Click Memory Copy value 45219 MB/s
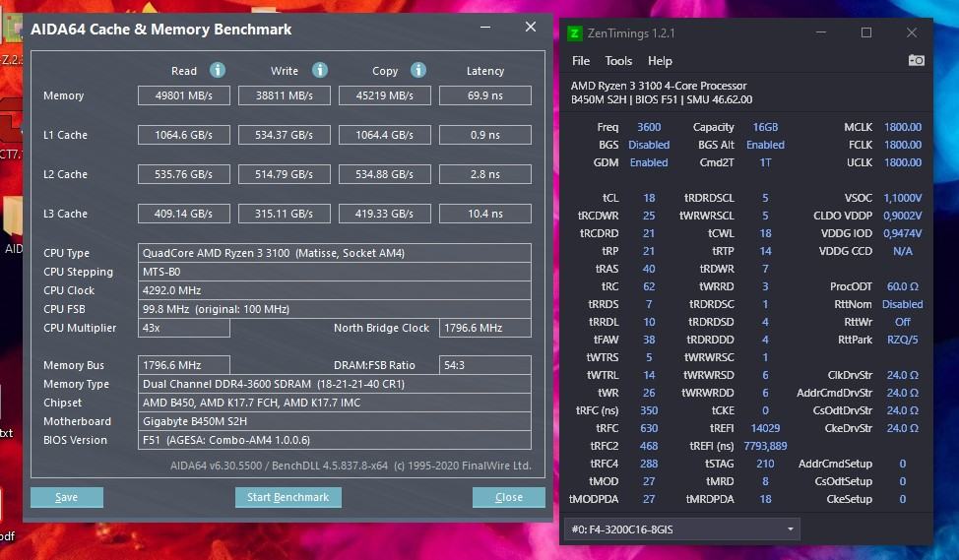This screenshot has height=560, width=959. [x=385, y=95]
